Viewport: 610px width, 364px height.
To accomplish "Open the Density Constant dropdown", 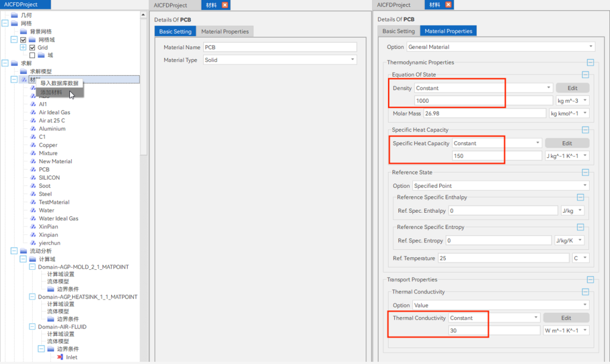I will pos(483,88).
